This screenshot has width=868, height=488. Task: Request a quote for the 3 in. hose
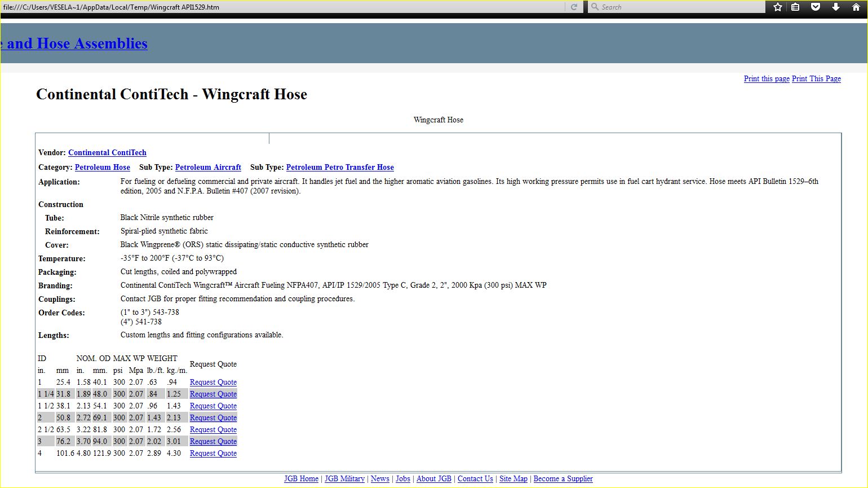213,442
